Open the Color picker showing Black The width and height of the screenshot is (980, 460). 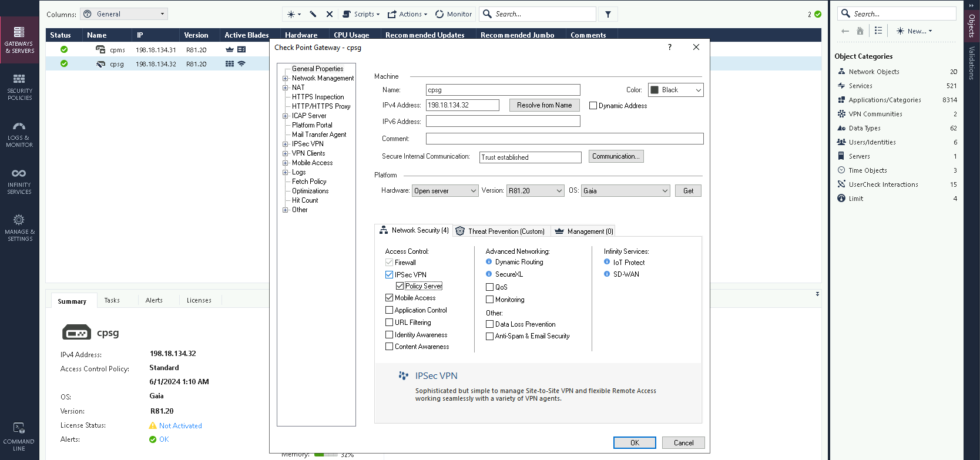pyautogui.click(x=675, y=90)
